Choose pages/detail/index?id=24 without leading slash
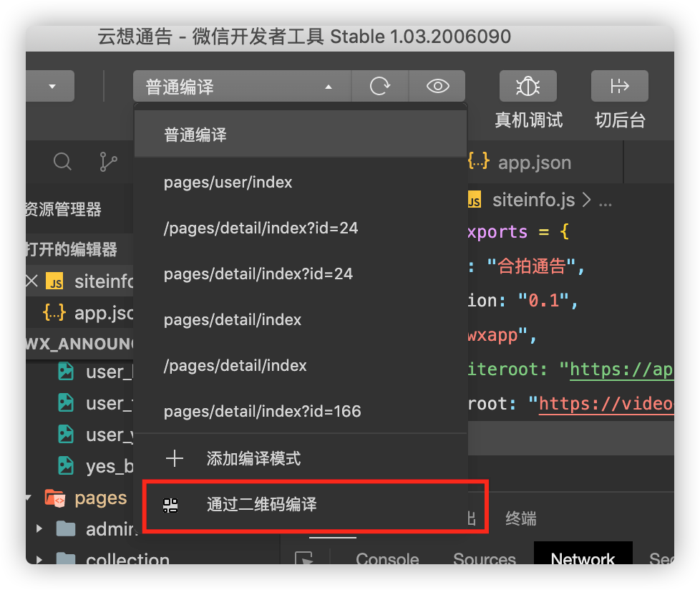 click(301, 274)
